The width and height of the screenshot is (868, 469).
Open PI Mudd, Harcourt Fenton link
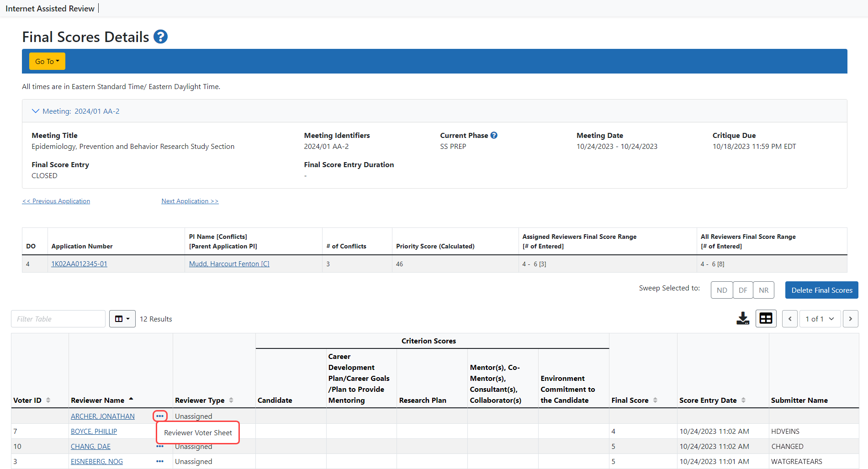[x=229, y=264]
